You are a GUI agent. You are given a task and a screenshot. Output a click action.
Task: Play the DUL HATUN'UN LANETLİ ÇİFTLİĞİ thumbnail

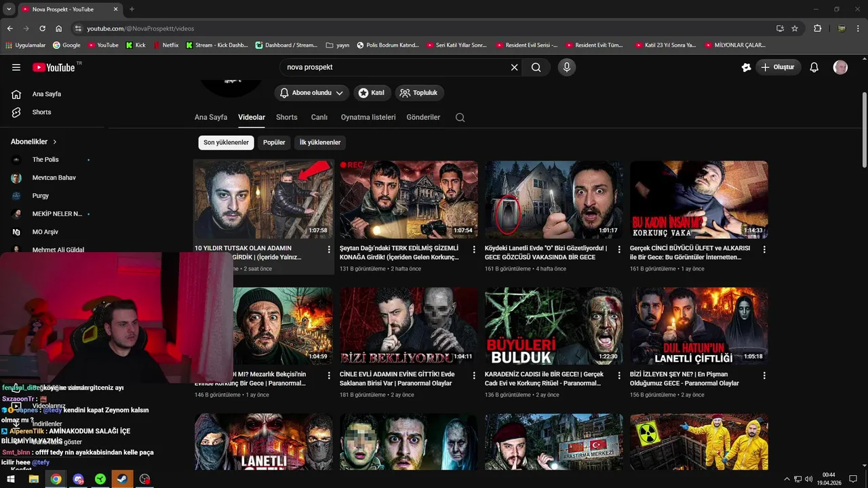[698, 326]
